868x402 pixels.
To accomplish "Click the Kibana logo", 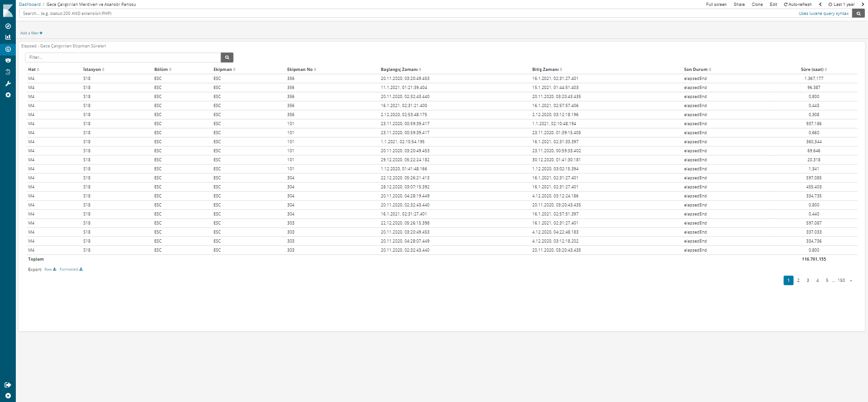I will pyautogui.click(x=8, y=10).
